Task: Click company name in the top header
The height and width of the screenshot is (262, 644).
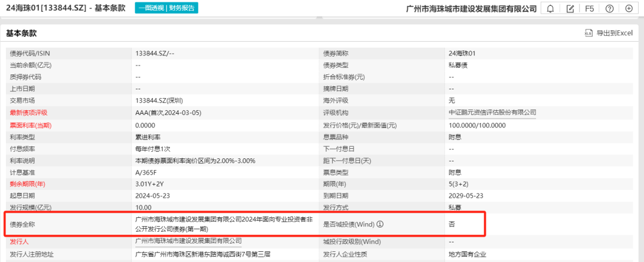Action: coord(471,8)
